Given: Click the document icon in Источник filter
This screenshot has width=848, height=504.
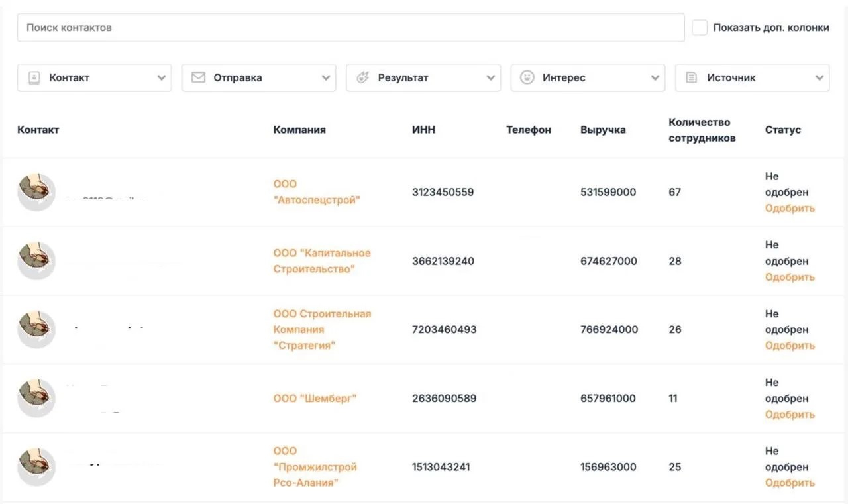Looking at the screenshot, I should pyautogui.click(x=691, y=77).
